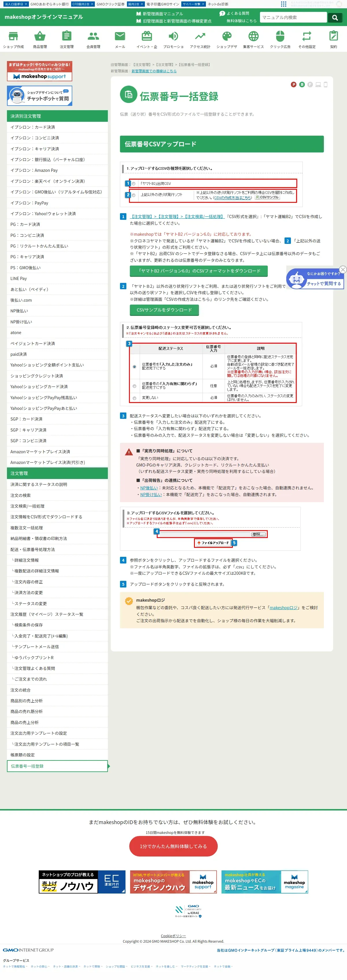This screenshot has width=347, height=980.
Task: Open the 会員管理 people icon
Action: click(93, 36)
